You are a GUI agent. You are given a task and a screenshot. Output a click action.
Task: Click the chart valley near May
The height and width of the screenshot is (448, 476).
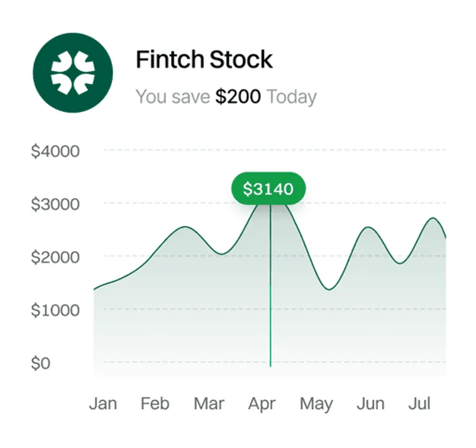pyautogui.click(x=329, y=289)
